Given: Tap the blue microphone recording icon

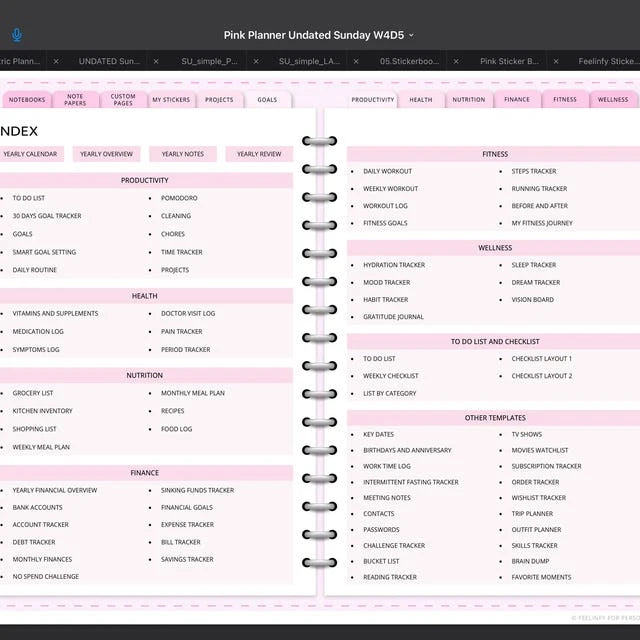Looking at the screenshot, I should coord(17,35).
